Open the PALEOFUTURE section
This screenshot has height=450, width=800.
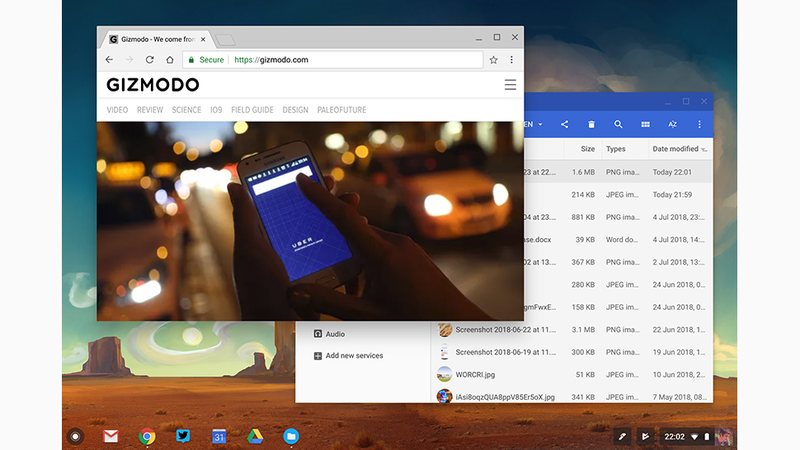pyautogui.click(x=341, y=110)
